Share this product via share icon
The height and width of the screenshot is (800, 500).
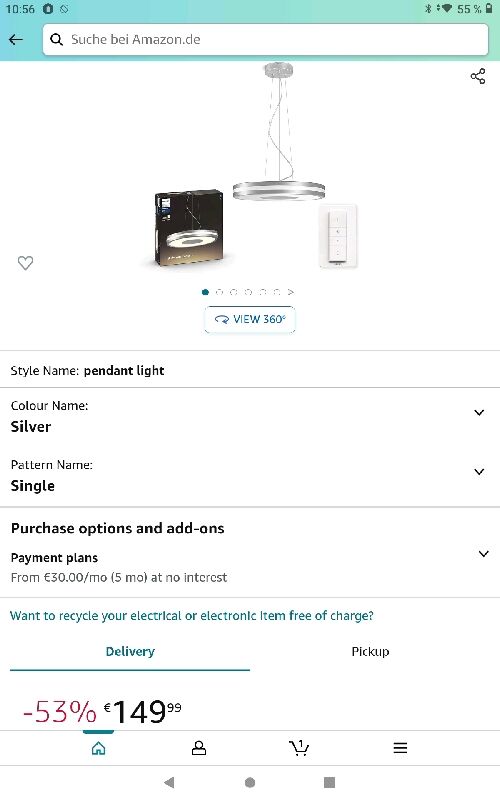(478, 77)
